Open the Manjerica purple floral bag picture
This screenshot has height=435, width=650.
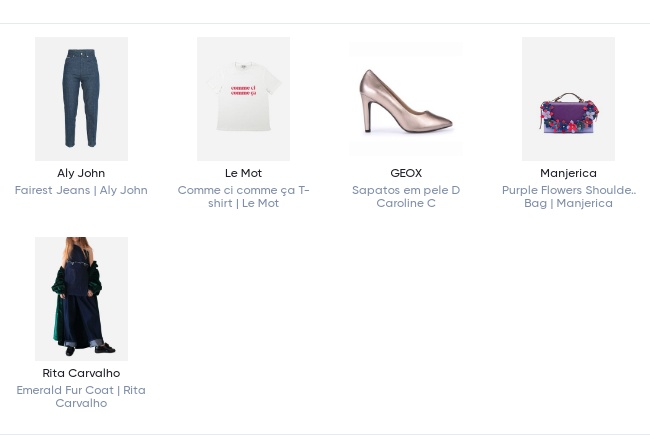568,99
